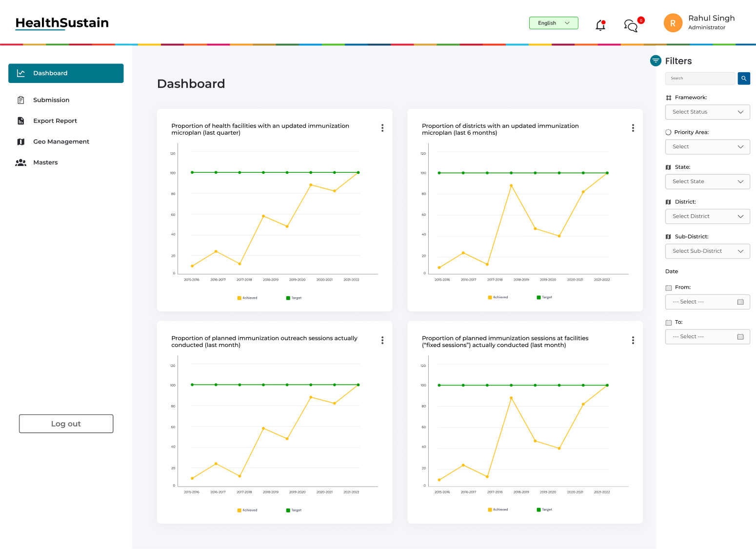Click the District map icon in filters
The height and width of the screenshot is (549, 756).
tap(668, 202)
